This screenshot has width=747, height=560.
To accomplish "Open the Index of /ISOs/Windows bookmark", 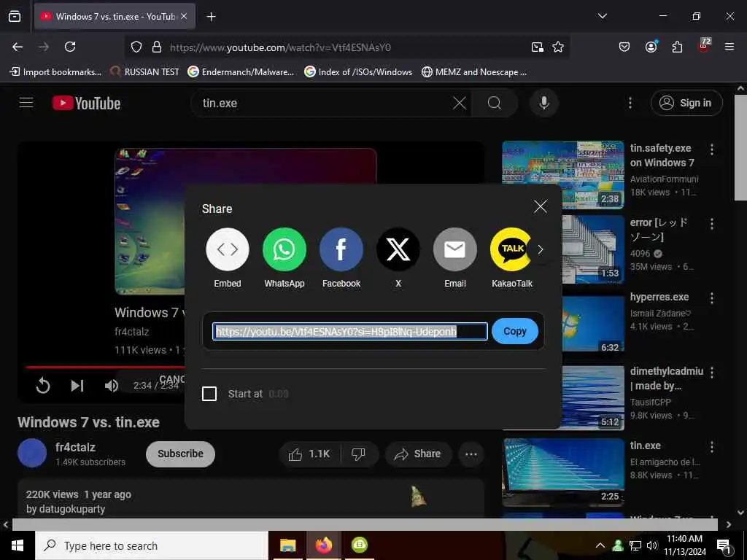I will [358, 72].
